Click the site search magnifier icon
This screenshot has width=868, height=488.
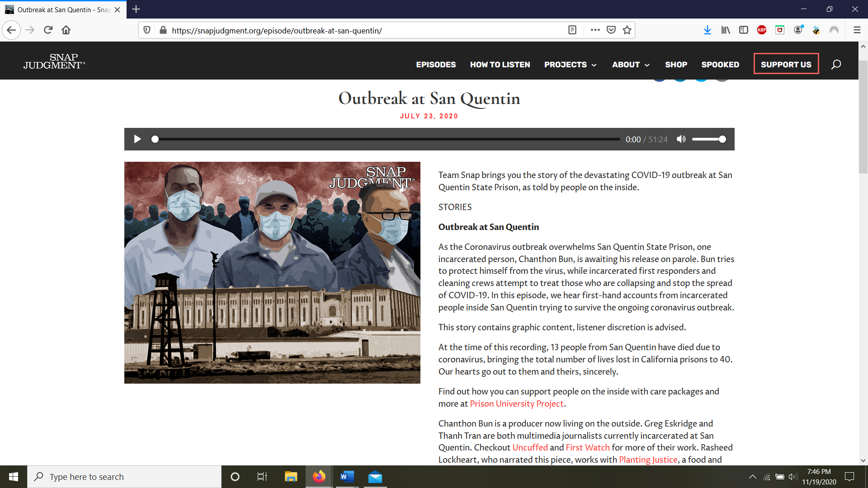[836, 64]
